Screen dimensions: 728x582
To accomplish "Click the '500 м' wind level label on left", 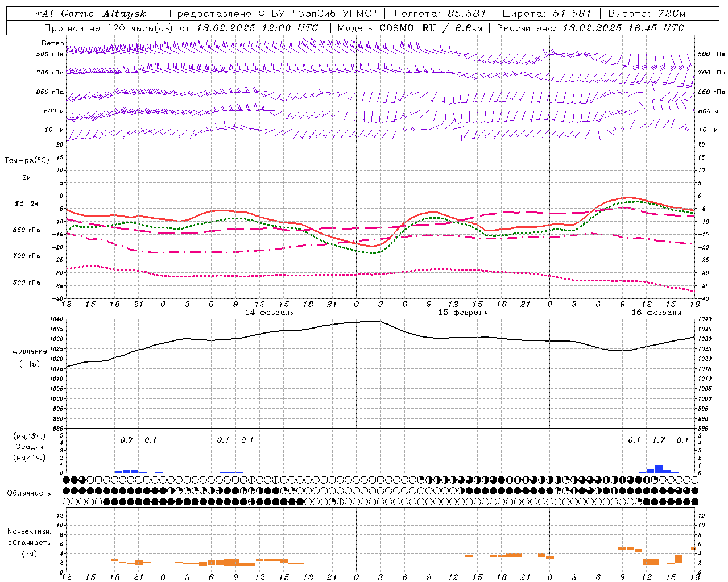I will (54, 111).
